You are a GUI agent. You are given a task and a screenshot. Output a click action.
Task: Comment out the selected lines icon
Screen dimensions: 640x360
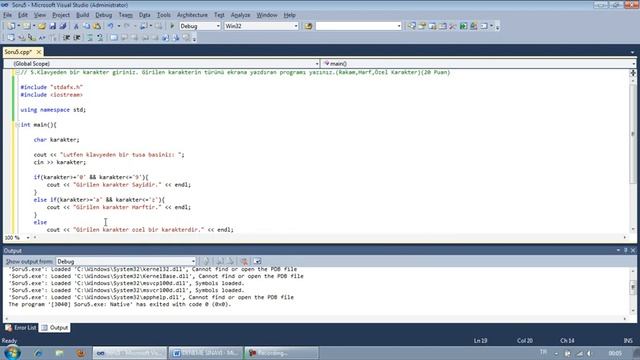(90, 38)
